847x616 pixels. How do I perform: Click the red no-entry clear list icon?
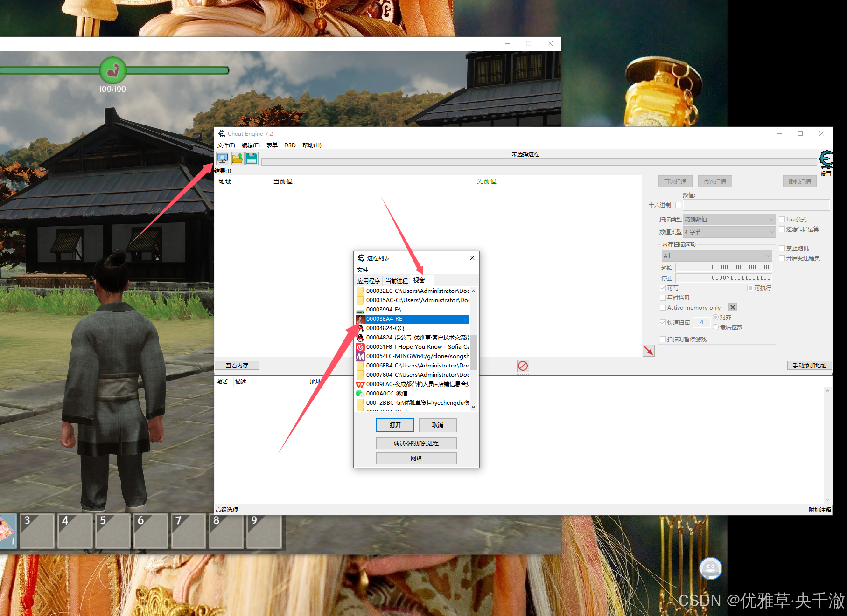point(523,366)
